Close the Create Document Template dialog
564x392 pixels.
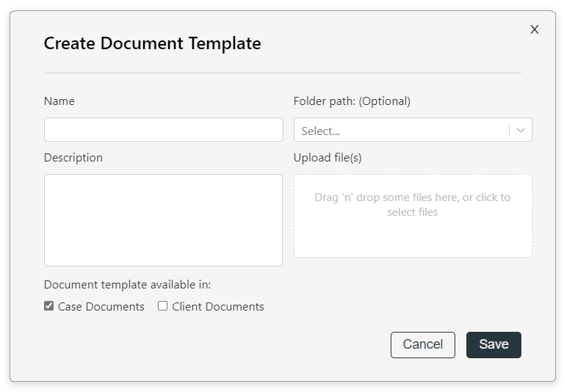coord(535,29)
